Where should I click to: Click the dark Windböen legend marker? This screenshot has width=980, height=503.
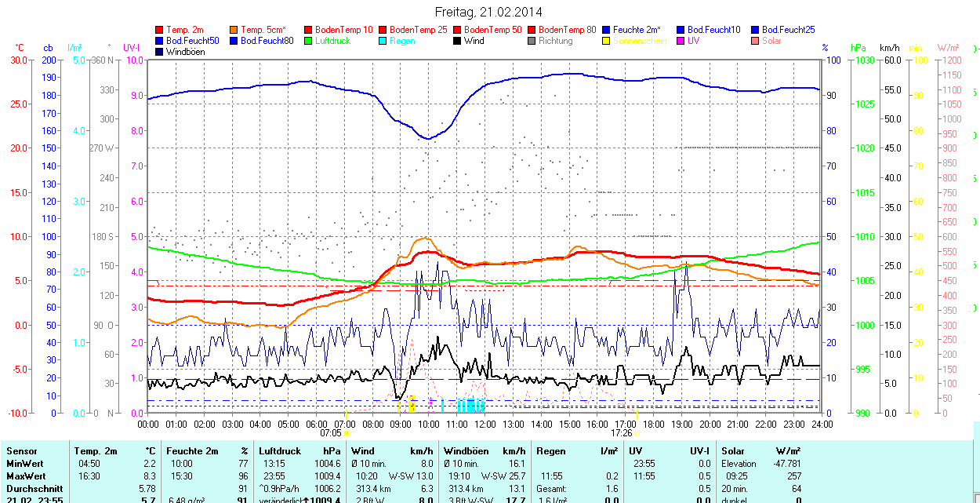(160, 52)
